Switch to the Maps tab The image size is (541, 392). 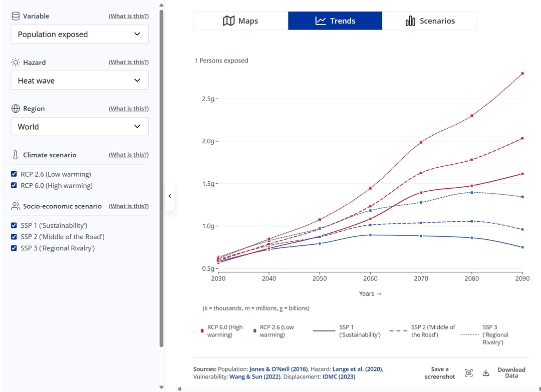(x=240, y=21)
